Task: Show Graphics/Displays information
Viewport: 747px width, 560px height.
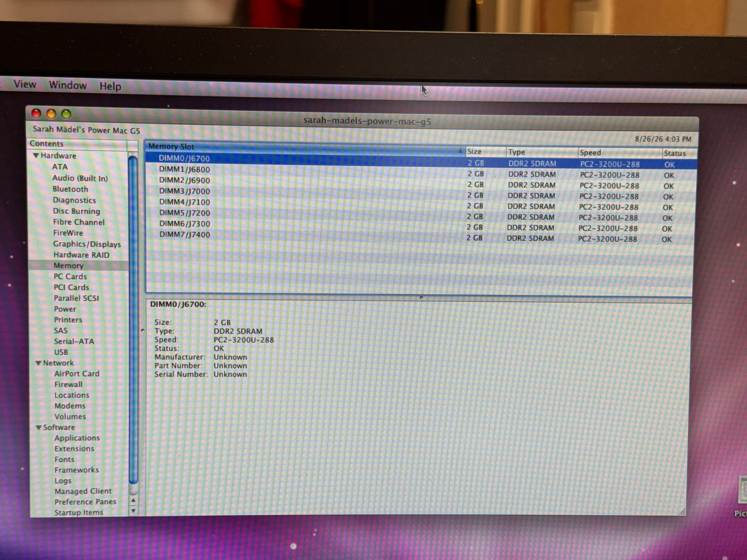Action: pos(87,244)
